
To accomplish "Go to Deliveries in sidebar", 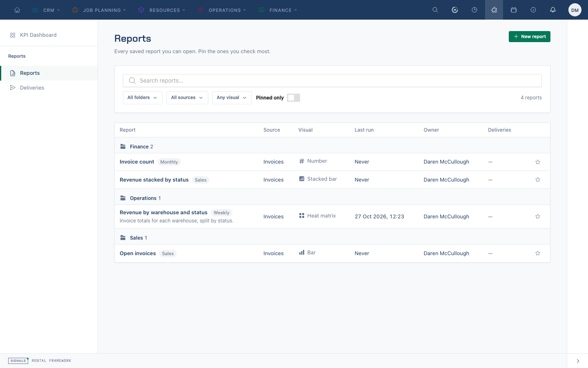I will point(49,88).
